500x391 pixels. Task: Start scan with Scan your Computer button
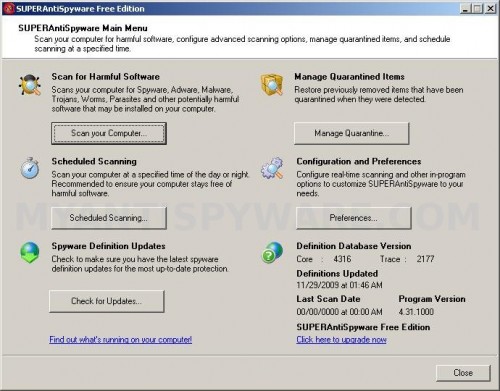(109, 133)
